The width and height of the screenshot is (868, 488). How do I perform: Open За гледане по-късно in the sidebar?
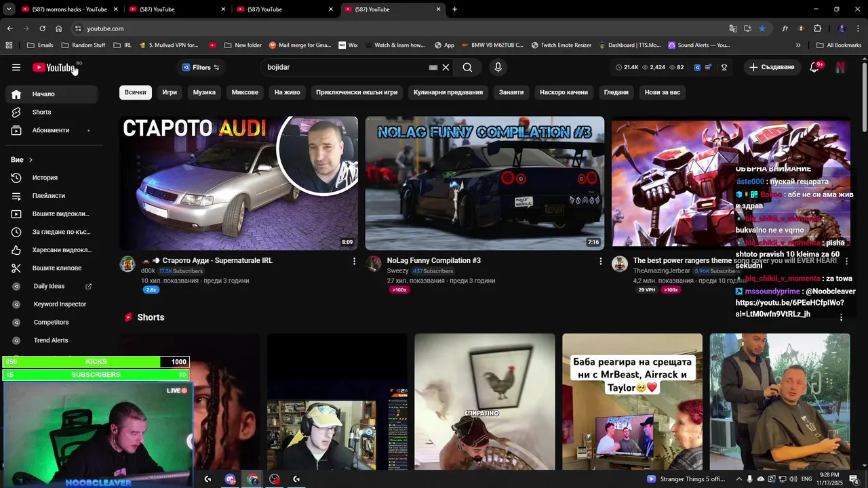[52, 232]
